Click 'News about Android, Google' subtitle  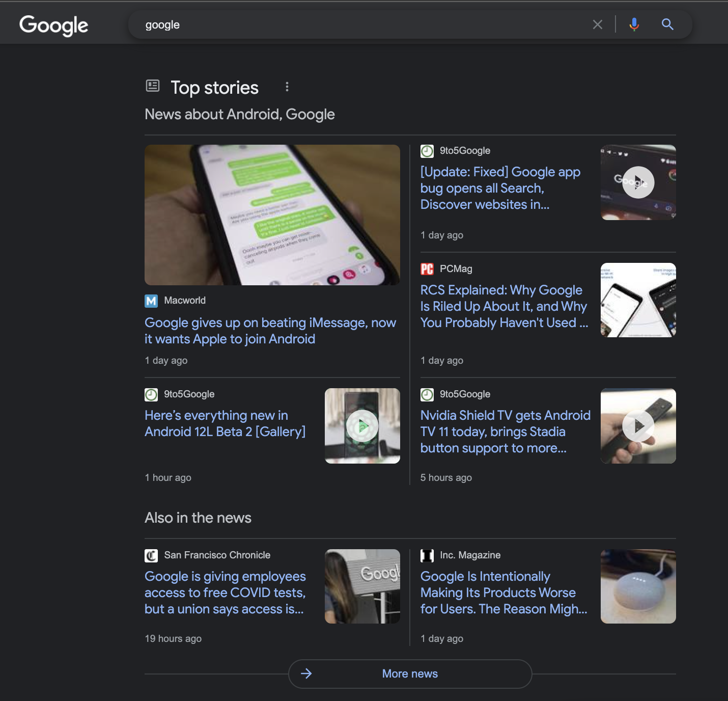[240, 114]
